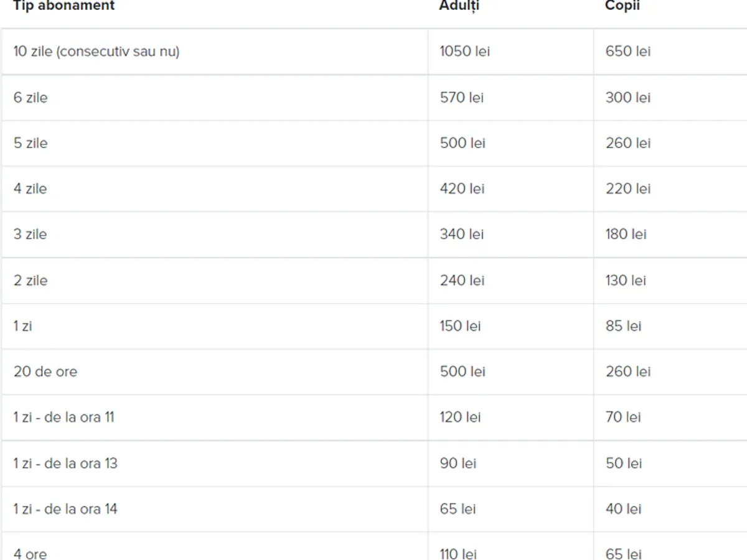This screenshot has width=747, height=560.
Task: Select the 240 lei adult price
Action: pos(461,280)
